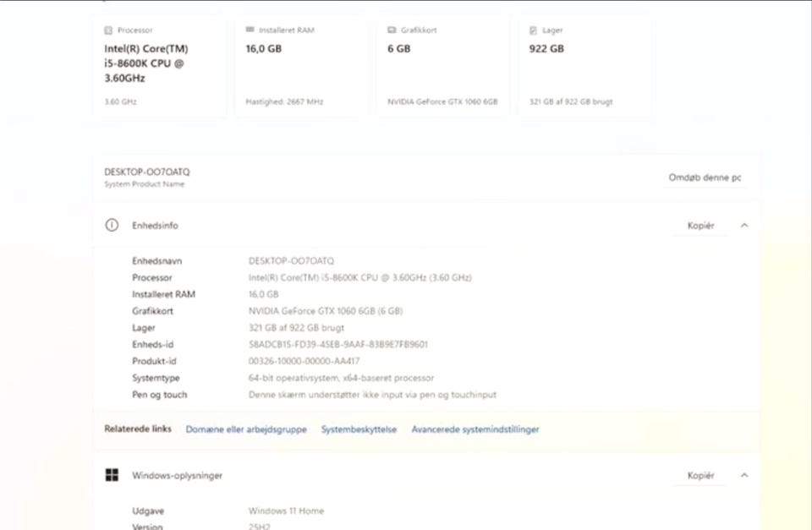Click the Windows-oplysninger section title
The width and height of the screenshot is (812, 530).
177,476
